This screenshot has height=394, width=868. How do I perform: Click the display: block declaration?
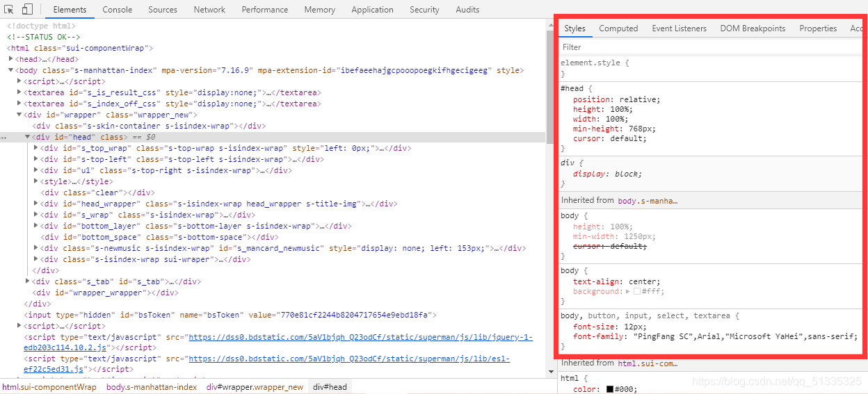608,174
